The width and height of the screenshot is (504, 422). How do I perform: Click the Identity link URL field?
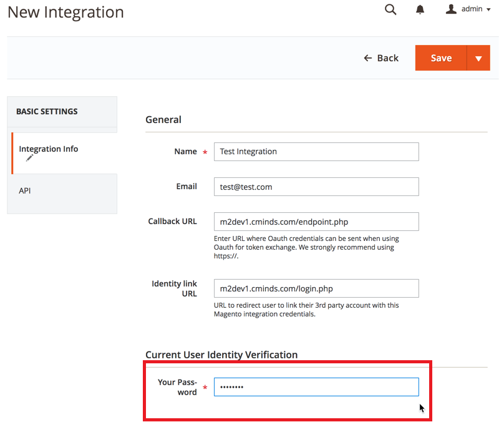click(x=316, y=288)
